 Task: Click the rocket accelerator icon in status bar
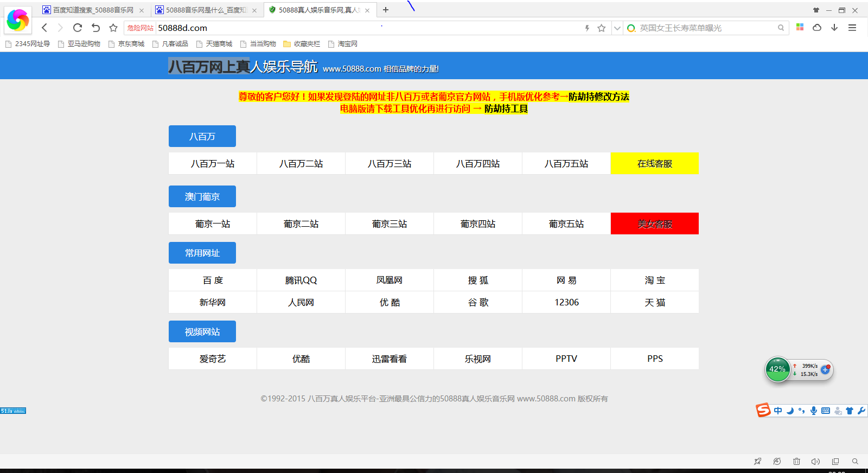pos(757,462)
